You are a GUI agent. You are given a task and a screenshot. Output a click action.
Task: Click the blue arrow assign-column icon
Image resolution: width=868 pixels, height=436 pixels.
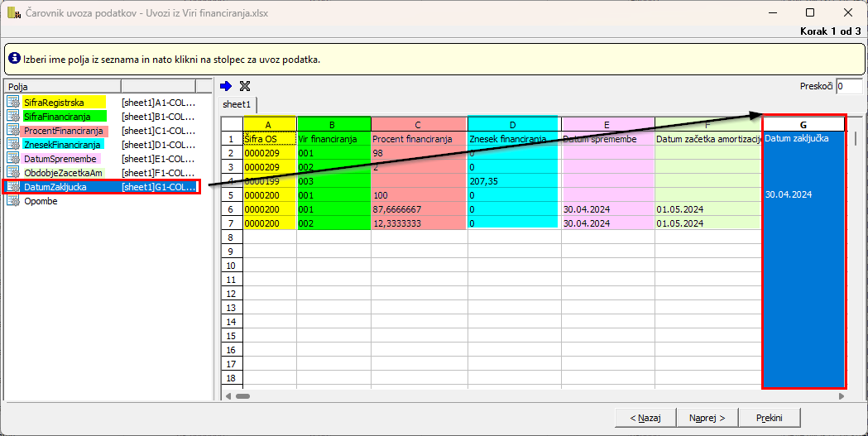[x=225, y=86]
